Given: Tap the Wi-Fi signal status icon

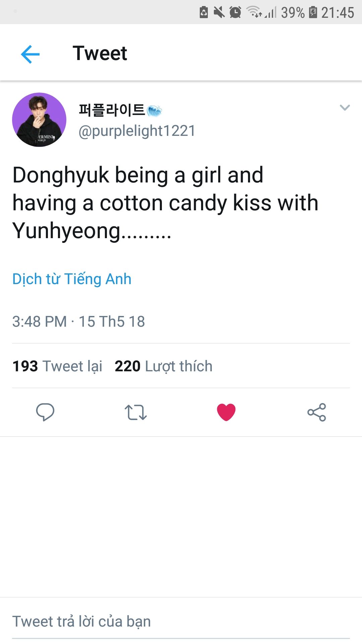Looking at the screenshot, I should [254, 12].
